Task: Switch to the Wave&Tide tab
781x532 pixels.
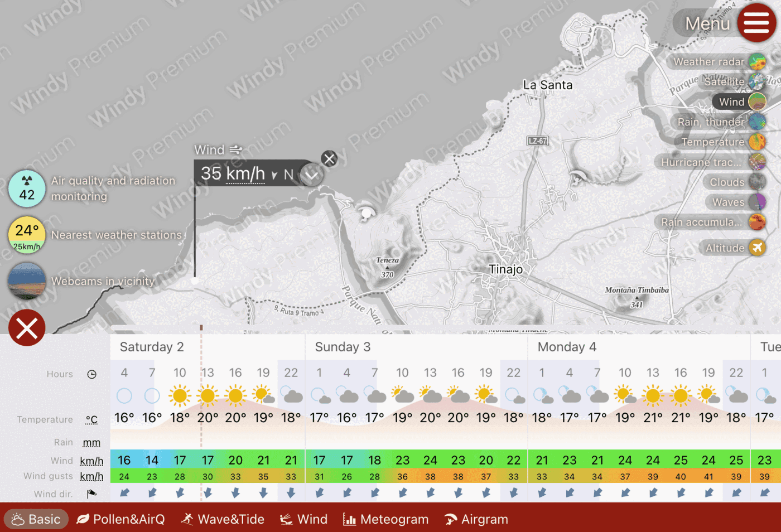Action: (x=222, y=519)
